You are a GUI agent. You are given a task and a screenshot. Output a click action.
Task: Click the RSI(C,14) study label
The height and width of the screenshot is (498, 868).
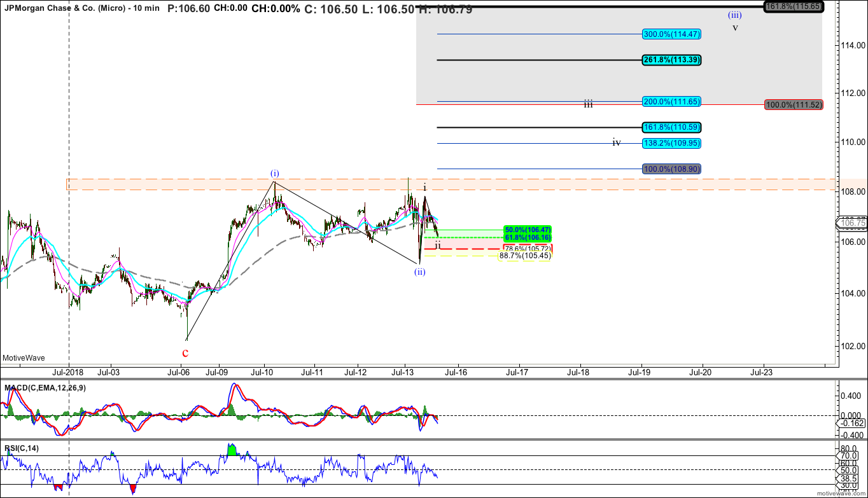pos(21,448)
